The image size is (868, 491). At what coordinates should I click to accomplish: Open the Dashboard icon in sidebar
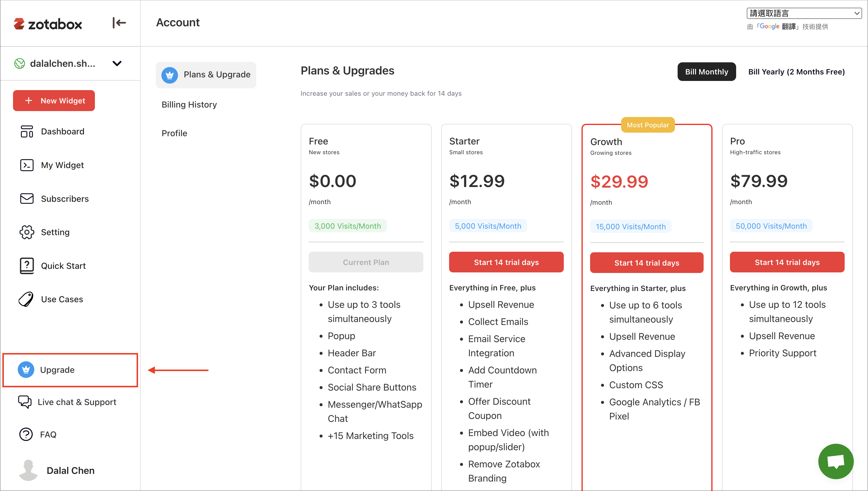pyautogui.click(x=27, y=131)
